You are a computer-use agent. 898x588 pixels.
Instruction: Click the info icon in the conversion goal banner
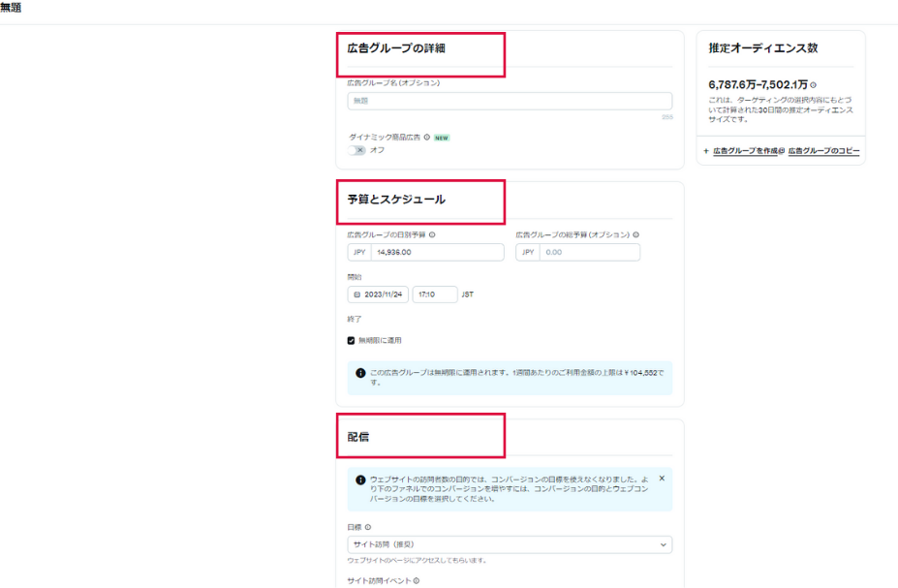359,479
